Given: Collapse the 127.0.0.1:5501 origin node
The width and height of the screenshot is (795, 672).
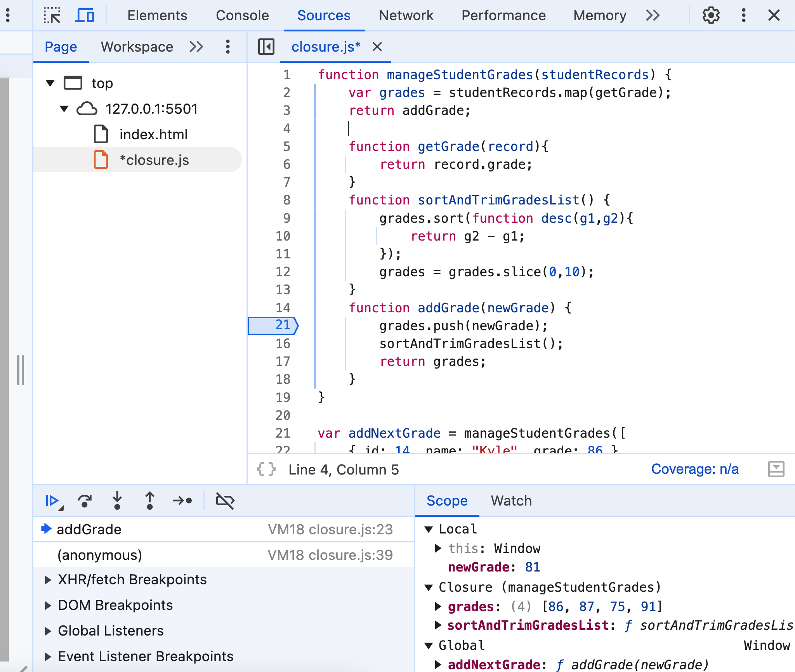Looking at the screenshot, I should click(x=64, y=109).
